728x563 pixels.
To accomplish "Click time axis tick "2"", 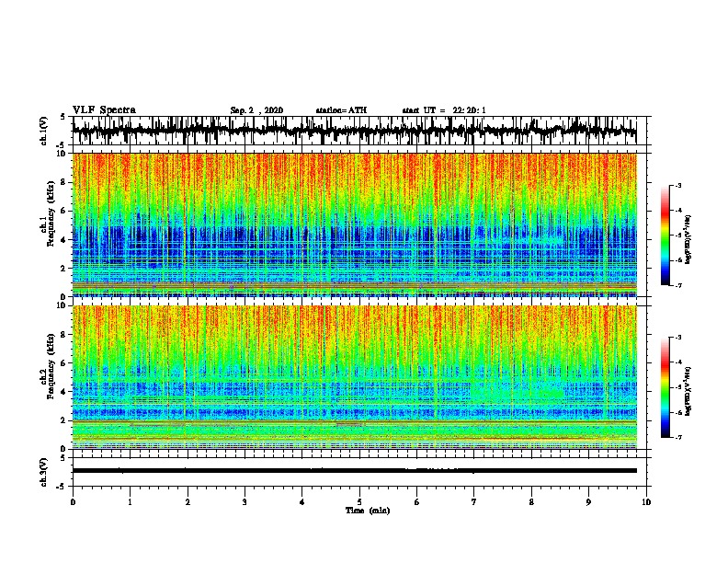I will [188, 502].
